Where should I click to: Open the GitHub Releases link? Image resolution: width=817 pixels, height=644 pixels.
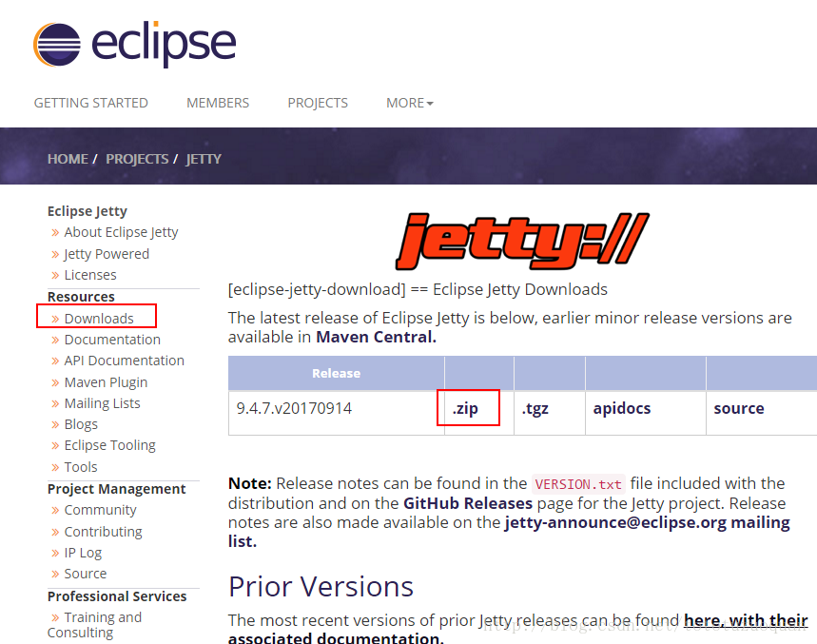click(x=468, y=503)
